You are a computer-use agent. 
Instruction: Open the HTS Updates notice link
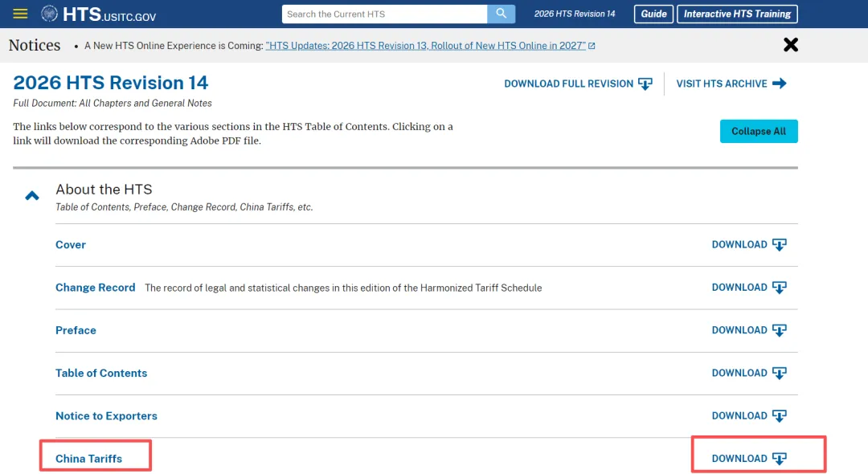pos(426,46)
